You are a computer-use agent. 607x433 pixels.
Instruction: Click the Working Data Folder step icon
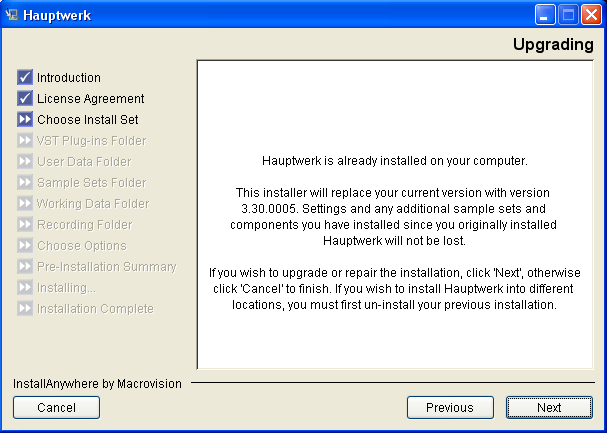(25, 203)
